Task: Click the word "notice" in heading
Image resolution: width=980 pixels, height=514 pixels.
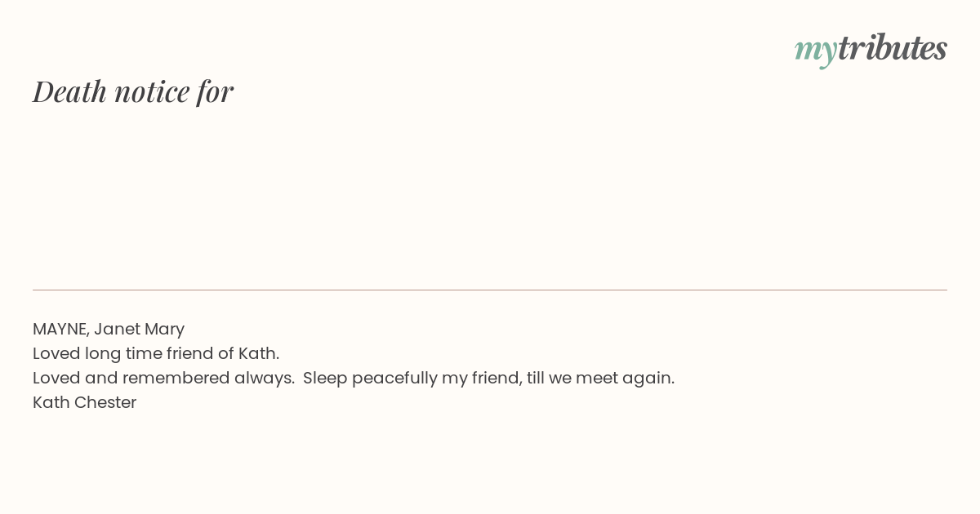Action: [152, 92]
